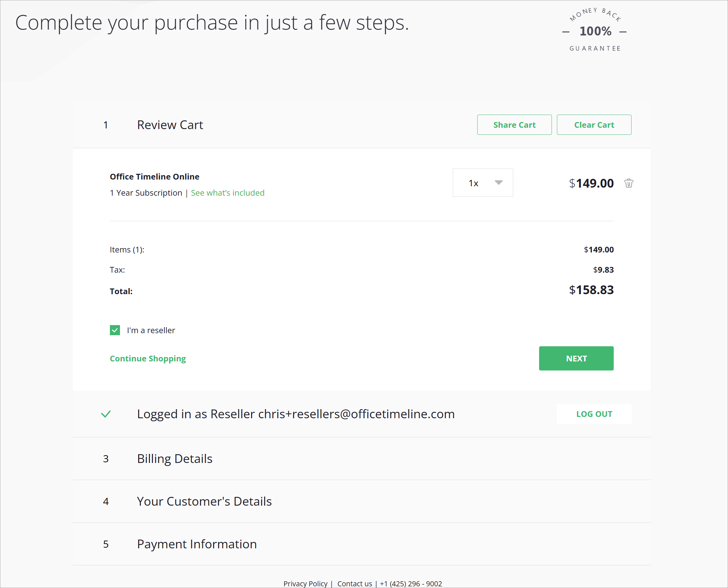
Task: Click Contact us in the footer
Action: (355, 583)
